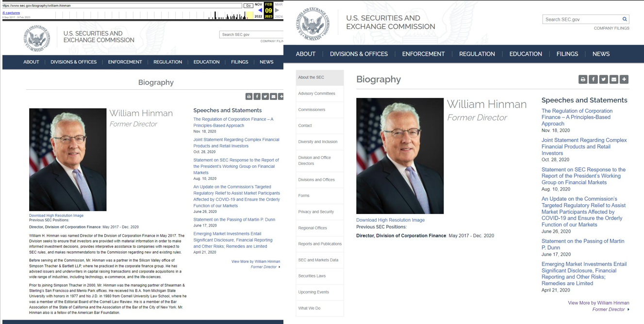Open DIVISIONS & OFFICES in the Wayback capture navigation

[74, 62]
